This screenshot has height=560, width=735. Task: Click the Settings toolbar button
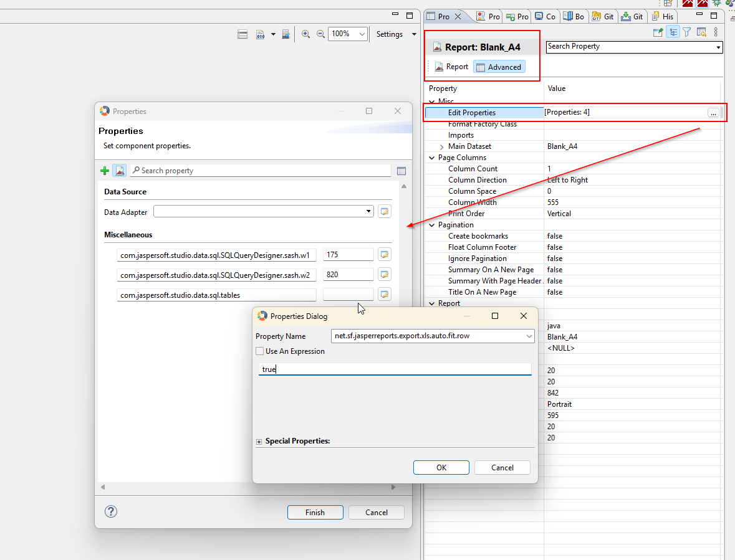click(390, 34)
